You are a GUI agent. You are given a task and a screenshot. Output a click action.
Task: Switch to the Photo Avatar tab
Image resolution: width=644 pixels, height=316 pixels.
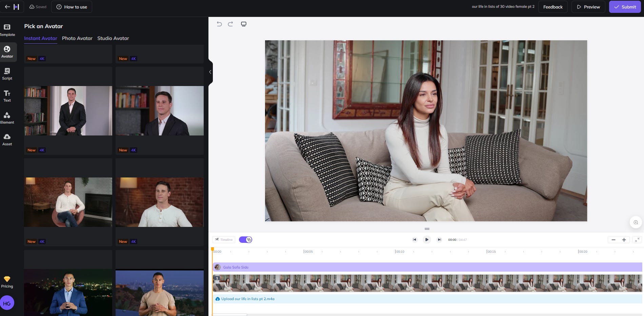pos(77,38)
